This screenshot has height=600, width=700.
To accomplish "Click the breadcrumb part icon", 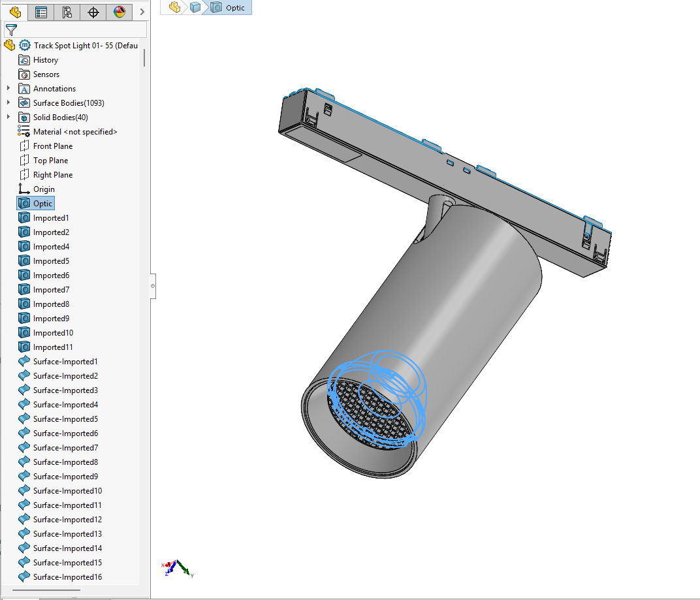I will pyautogui.click(x=174, y=7).
